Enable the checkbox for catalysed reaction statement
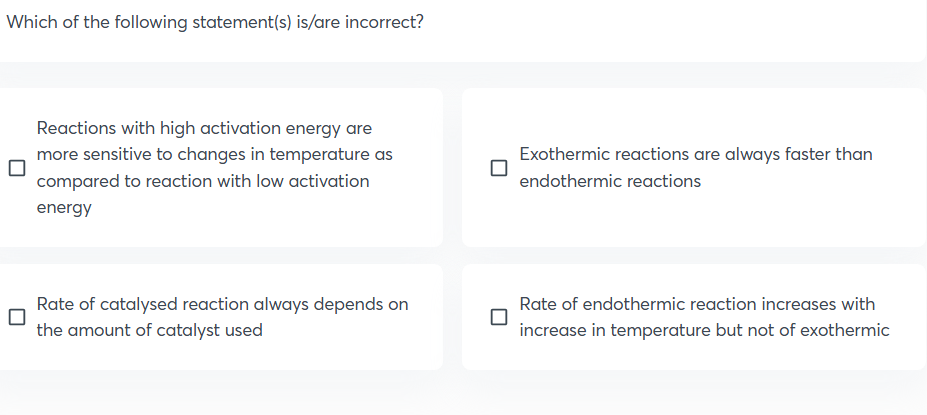 coord(16,317)
